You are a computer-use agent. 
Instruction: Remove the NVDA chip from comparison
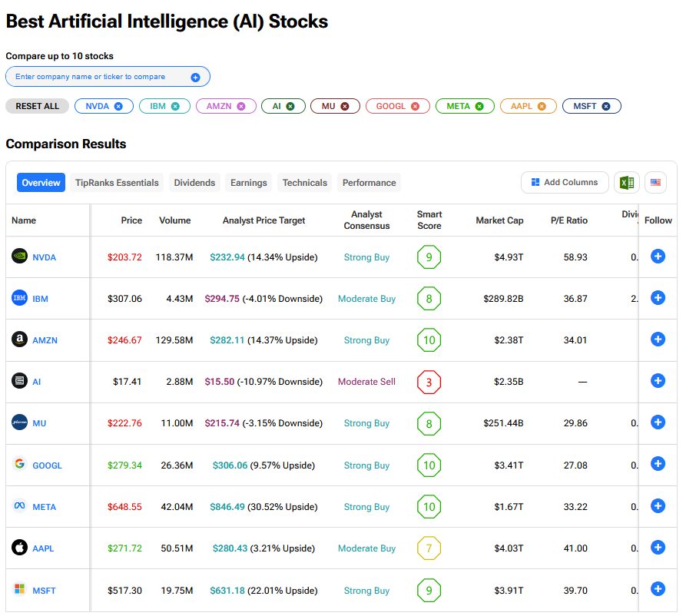tap(118, 106)
